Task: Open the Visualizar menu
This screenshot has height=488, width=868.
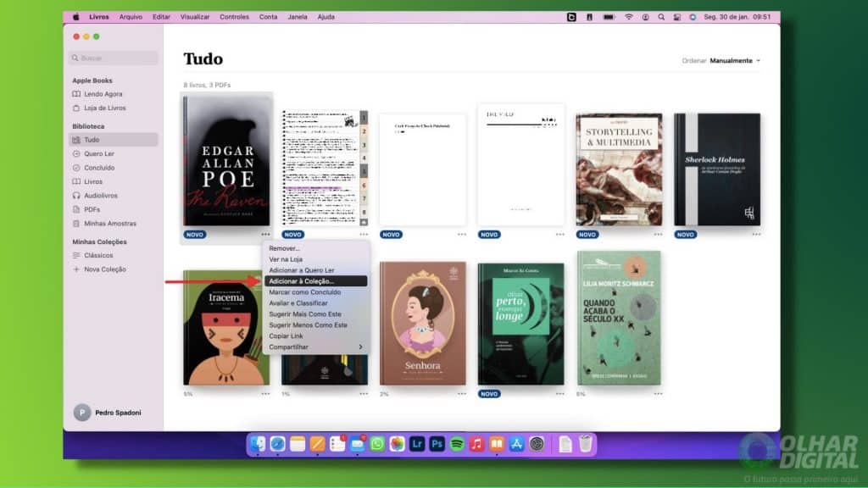Action: click(195, 17)
